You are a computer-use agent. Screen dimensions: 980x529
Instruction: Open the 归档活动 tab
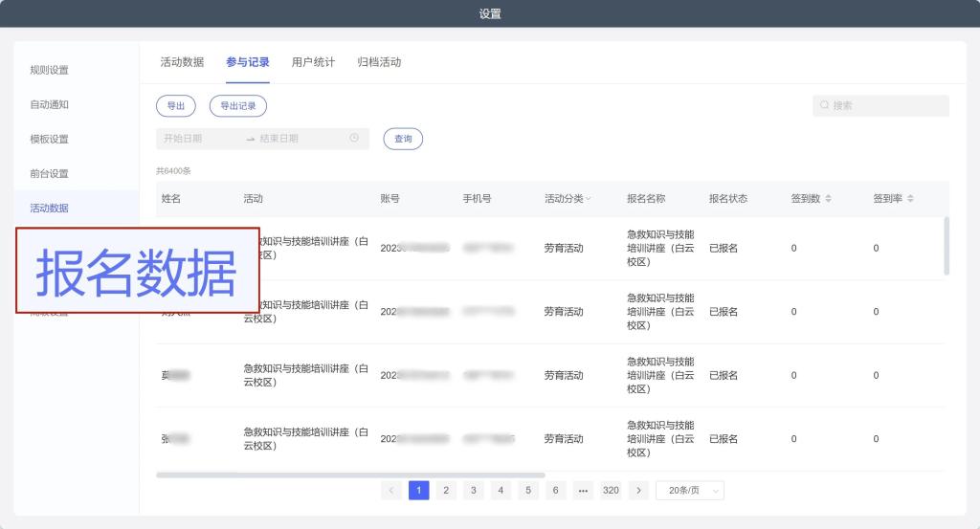379,63
